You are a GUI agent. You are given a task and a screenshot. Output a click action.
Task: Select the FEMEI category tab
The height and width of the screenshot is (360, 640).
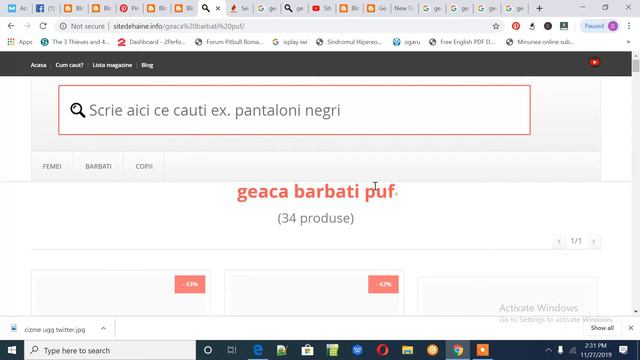tap(52, 166)
